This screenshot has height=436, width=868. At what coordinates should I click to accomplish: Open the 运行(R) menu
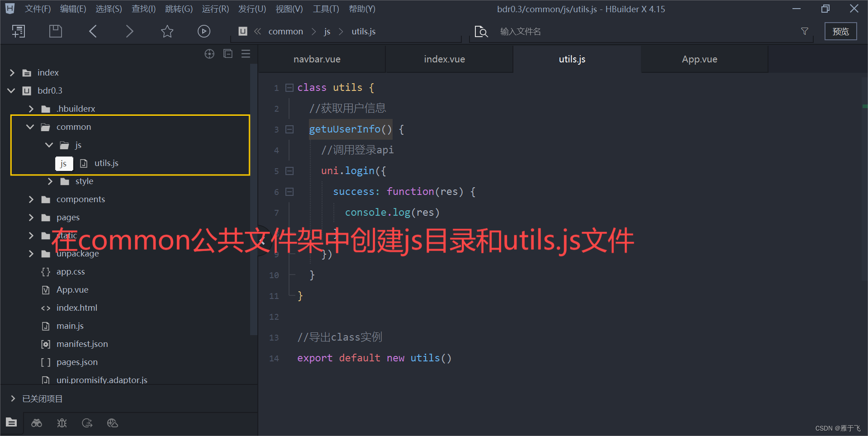[x=215, y=9]
